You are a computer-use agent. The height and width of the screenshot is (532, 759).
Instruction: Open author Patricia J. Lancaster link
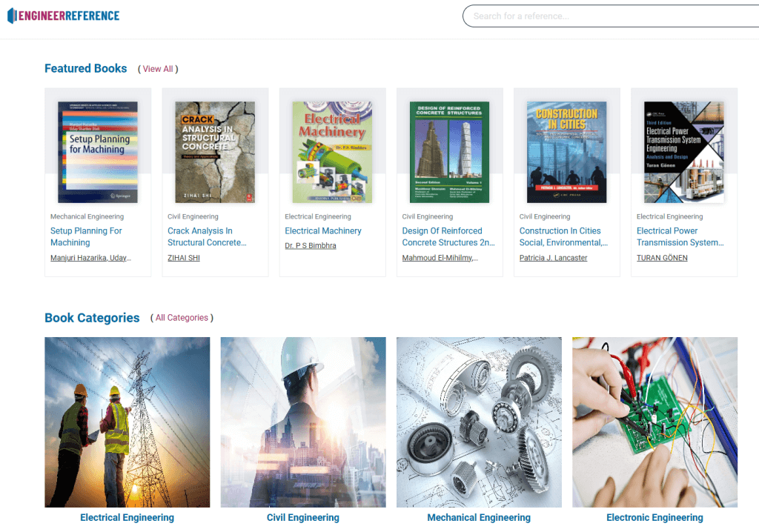coord(553,258)
